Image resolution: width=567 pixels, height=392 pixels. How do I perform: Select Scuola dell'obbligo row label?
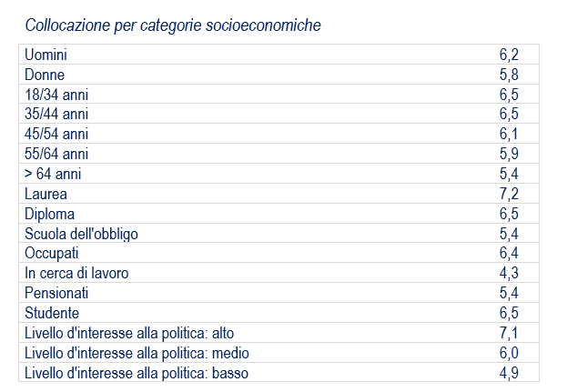[x=81, y=234]
